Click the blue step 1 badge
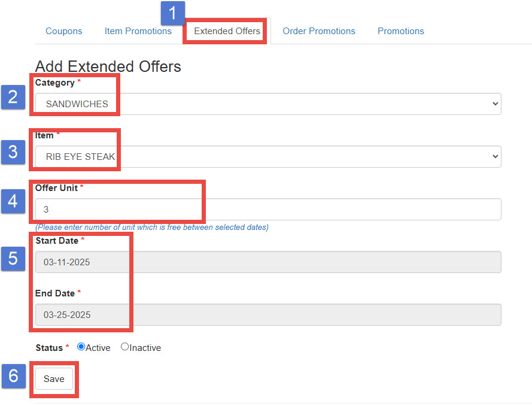The width and height of the screenshot is (532, 406). click(x=173, y=13)
